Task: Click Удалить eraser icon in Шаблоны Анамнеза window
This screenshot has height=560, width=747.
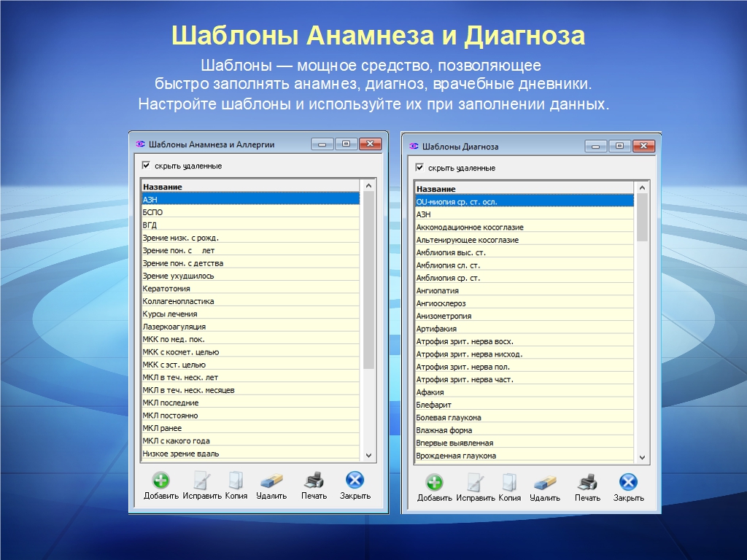Action: click(271, 481)
